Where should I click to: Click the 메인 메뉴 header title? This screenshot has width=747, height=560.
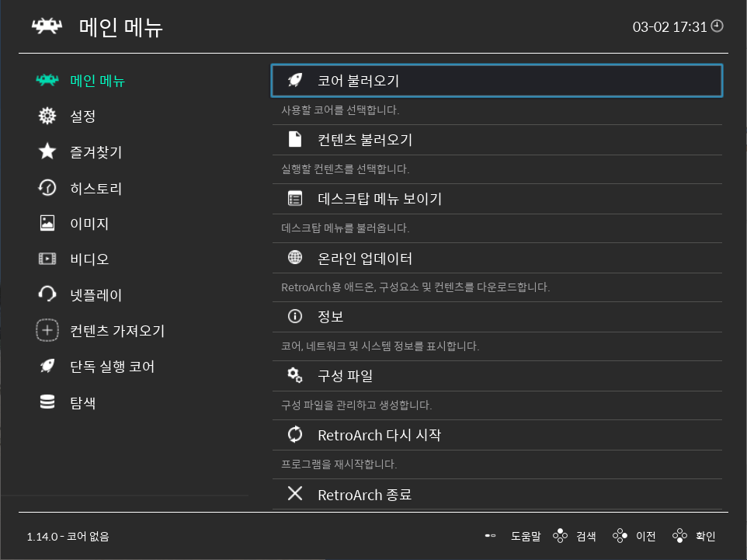pyautogui.click(x=121, y=27)
